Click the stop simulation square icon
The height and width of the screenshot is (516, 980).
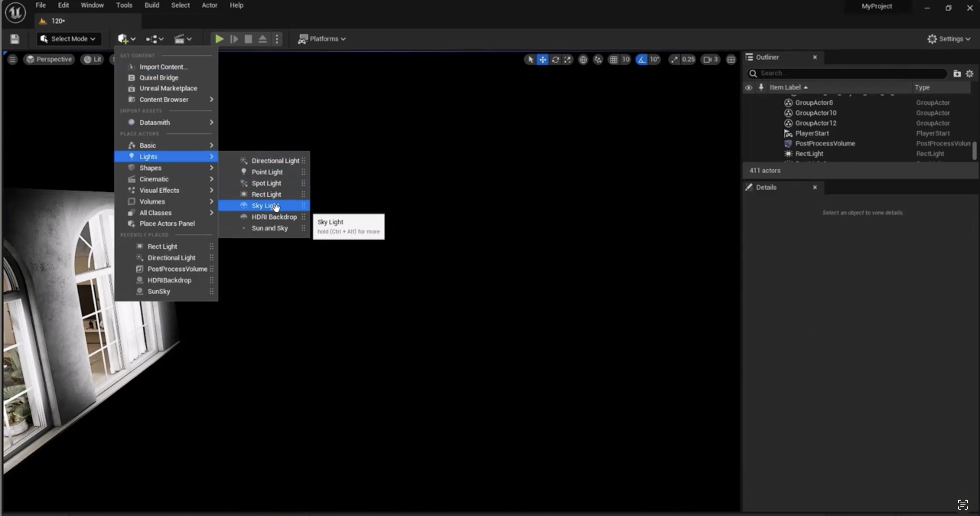248,39
